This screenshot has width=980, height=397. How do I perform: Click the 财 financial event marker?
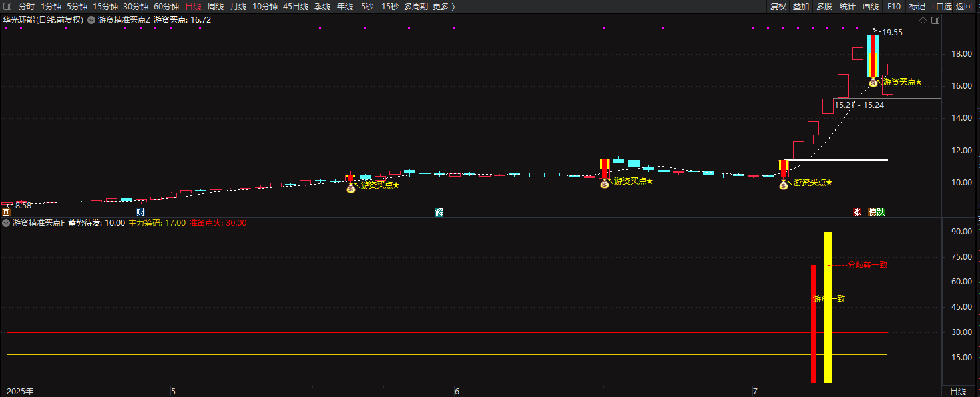tap(140, 212)
